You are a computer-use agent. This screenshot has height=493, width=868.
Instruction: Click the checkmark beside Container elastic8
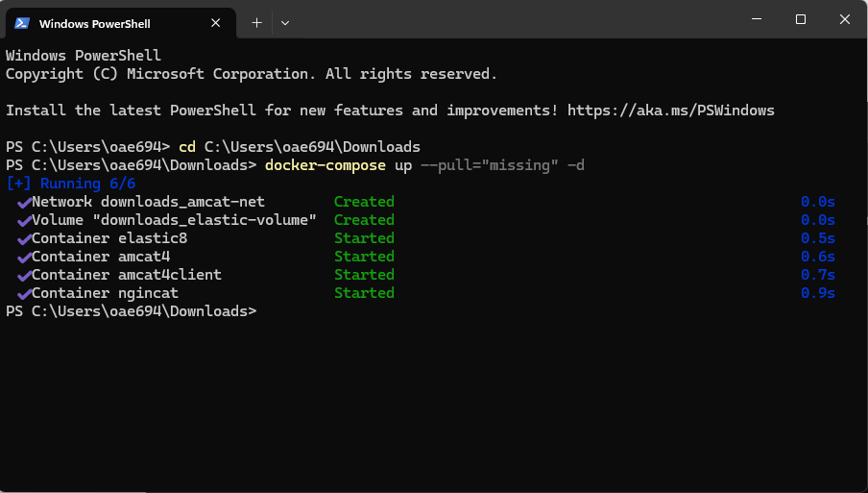(24, 238)
